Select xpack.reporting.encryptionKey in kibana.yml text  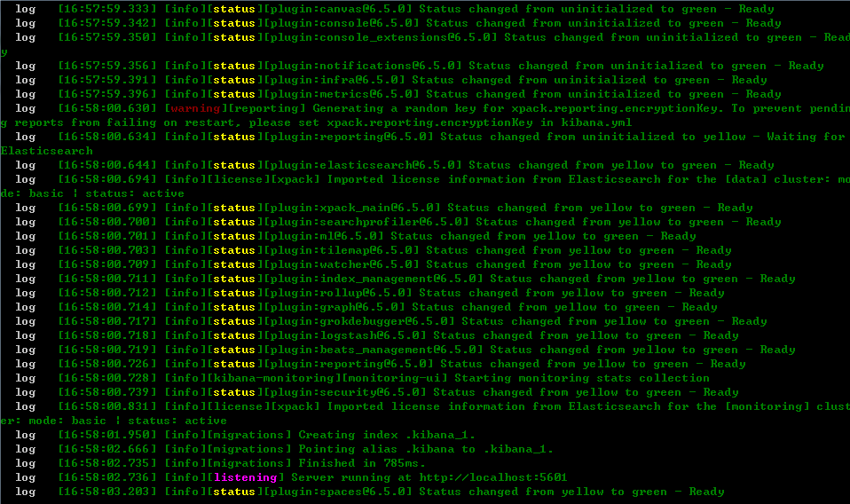coord(479,122)
